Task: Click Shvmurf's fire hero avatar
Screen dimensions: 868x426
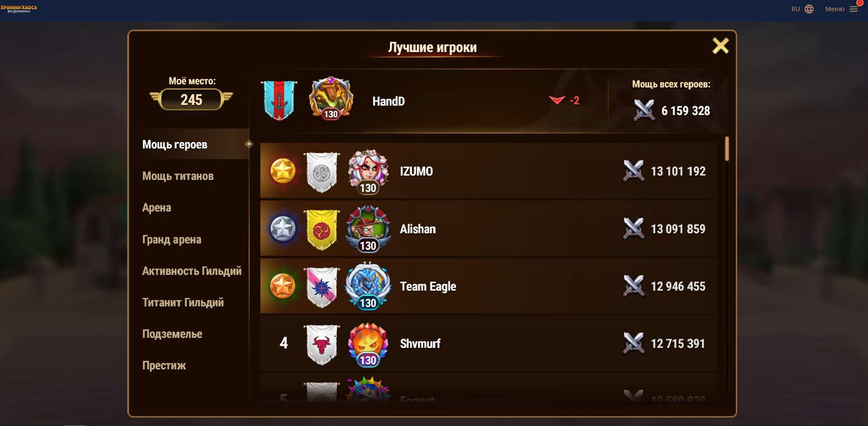Action: (x=368, y=344)
